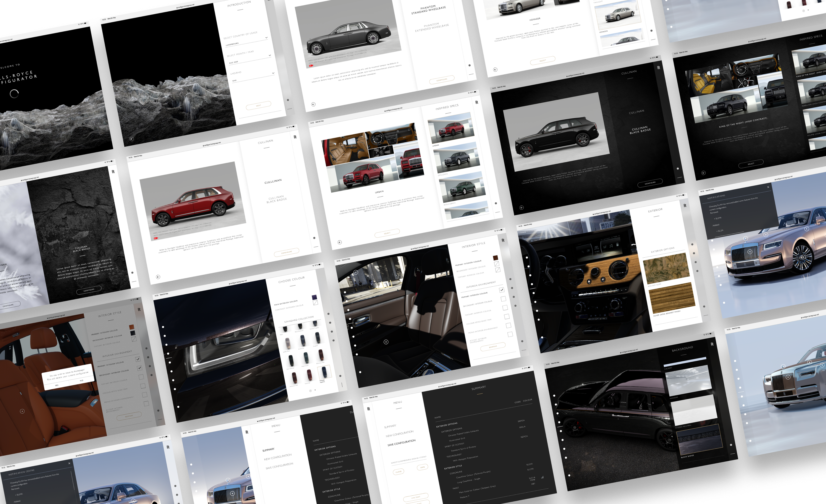Open the Select Country of Usage dropdown

click(x=266, y=38)
